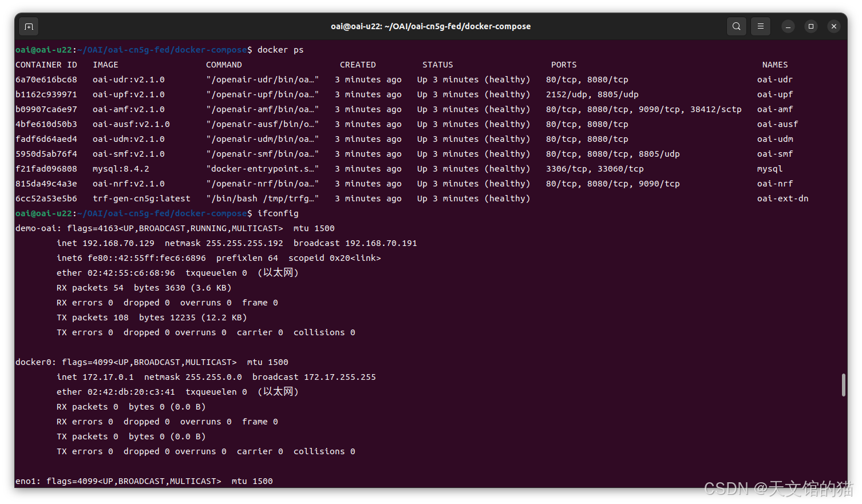Click the oai-nrf container name
This screenshot has height=504, width=862.
coord(775,184)
